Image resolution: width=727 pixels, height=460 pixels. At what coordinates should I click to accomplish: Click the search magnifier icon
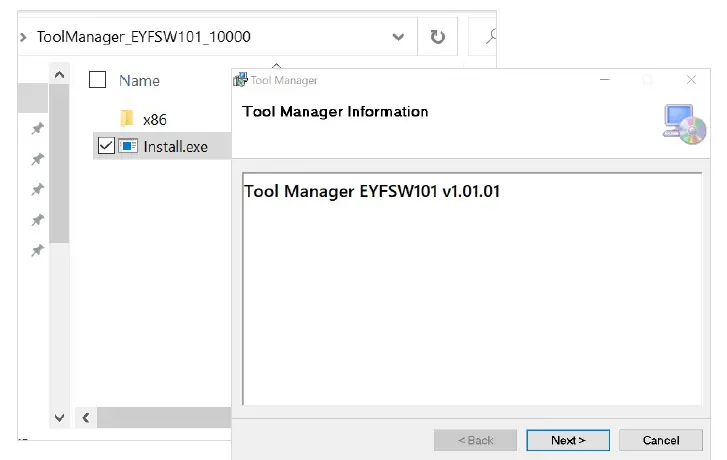click(491, 37)
